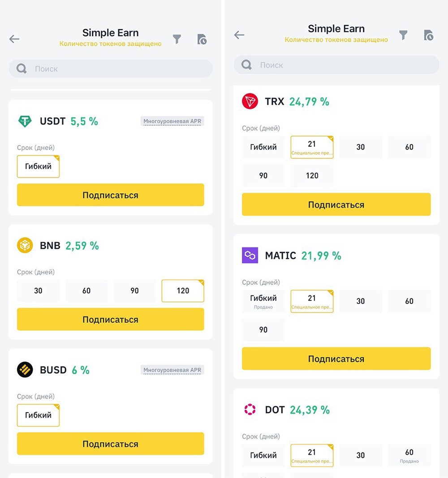Tap the TRX Tron coin icon

[250, 102]
